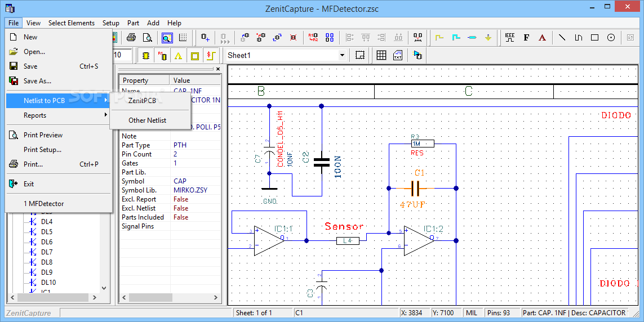Select the cyan bus drawing tool
The width and height of the screenshot is (644, 322).
coord(456,38)
